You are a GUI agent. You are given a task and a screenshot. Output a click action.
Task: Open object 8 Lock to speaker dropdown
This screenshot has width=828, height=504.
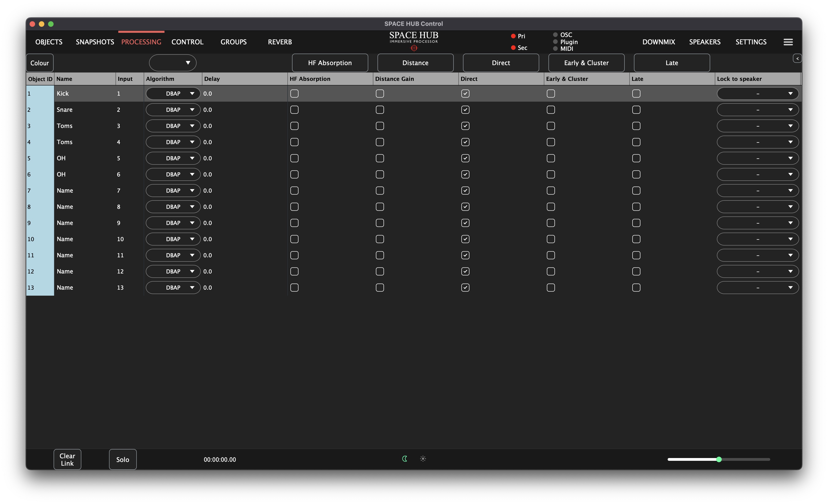click(x=758, y=207)
